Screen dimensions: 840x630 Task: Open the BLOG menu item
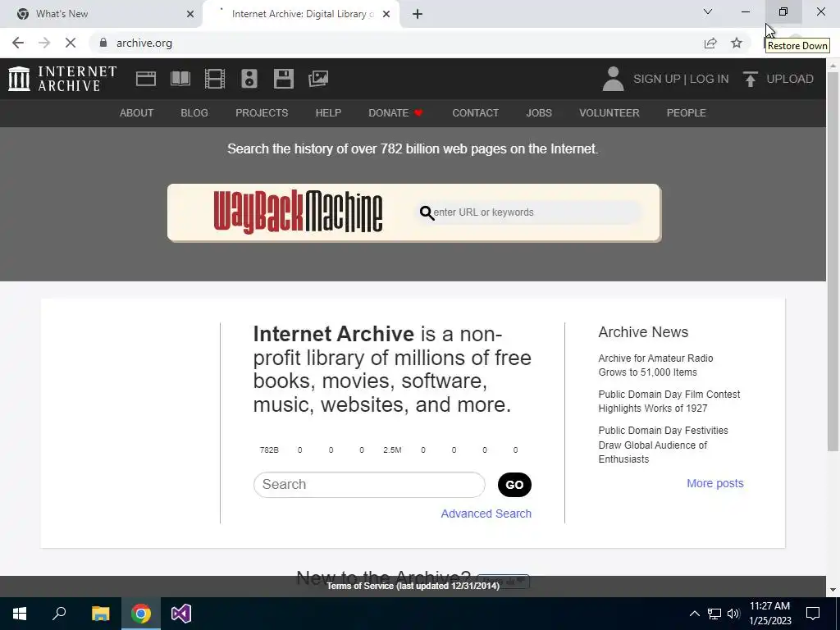[194, 113]
